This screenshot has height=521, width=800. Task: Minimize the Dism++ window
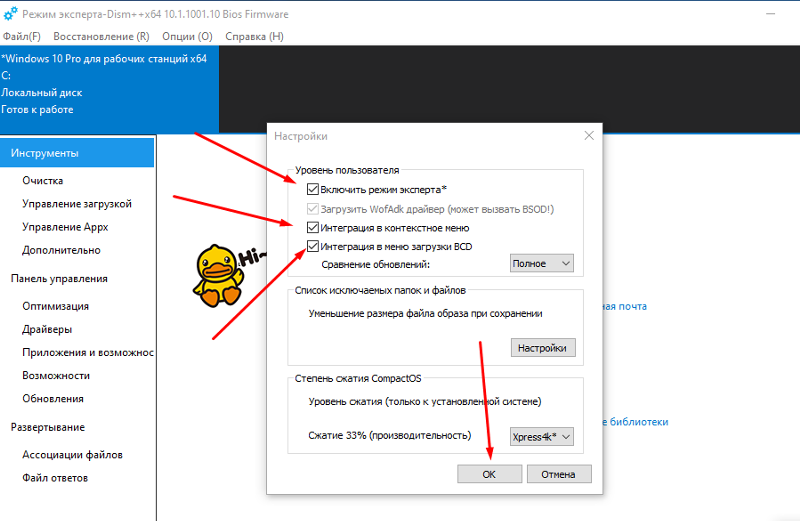coord(770,14)
